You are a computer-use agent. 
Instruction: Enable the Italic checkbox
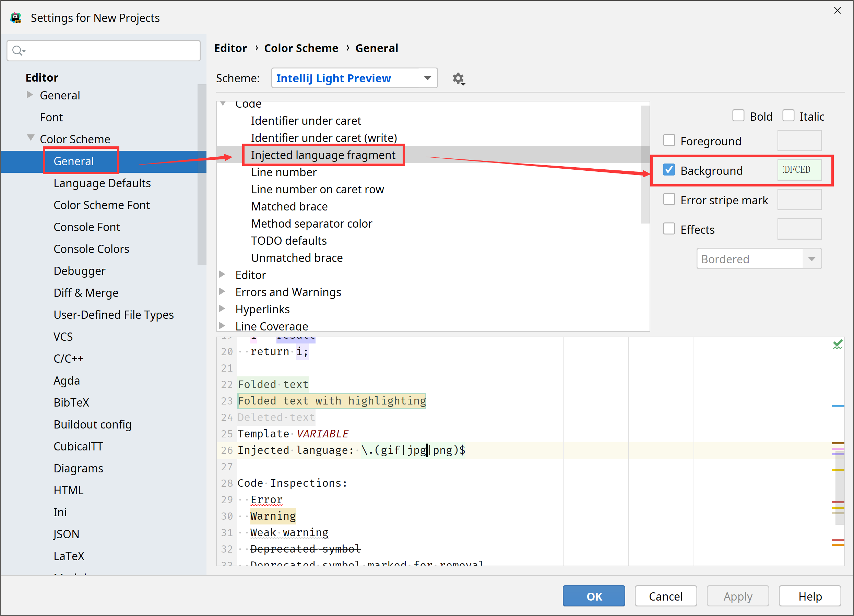click(788, 116)
